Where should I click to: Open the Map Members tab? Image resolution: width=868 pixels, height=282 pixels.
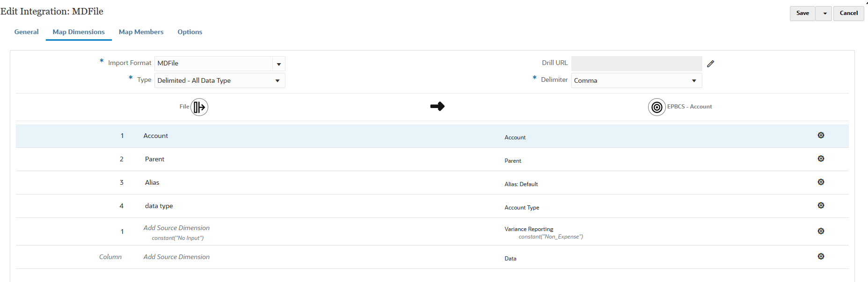pyautogui.click(x=141, y=32)
